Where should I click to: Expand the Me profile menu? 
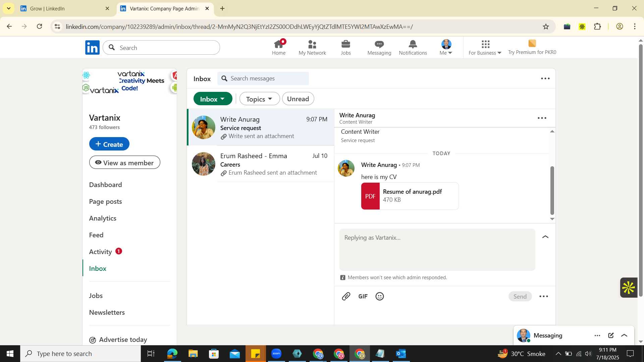click(446, 47)
